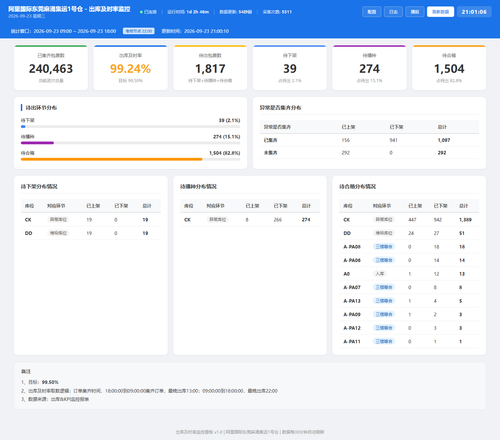This screenshot has height=440, width=500.
Task: Click the green 已连接 status indicator
Action: click(148, 12)
